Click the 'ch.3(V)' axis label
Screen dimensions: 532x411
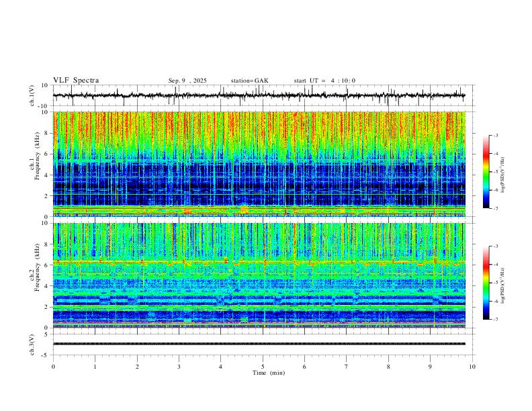point(32,345)
